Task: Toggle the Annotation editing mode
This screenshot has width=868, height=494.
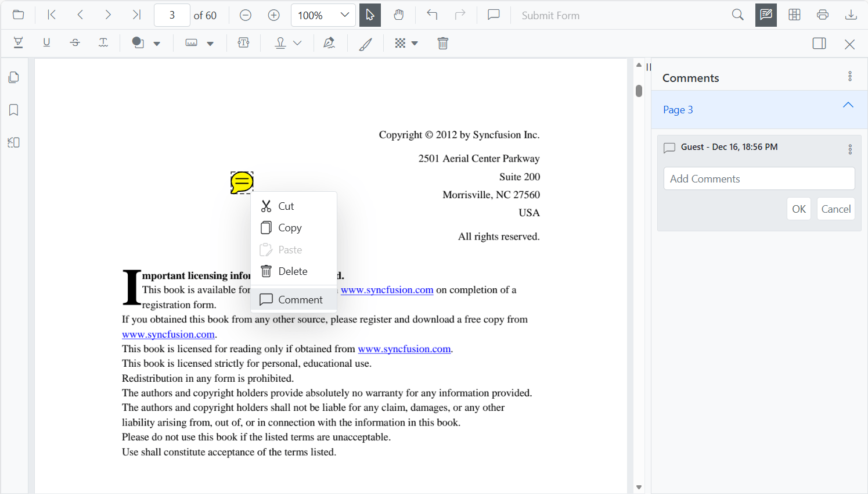Action: pos(765,15)
